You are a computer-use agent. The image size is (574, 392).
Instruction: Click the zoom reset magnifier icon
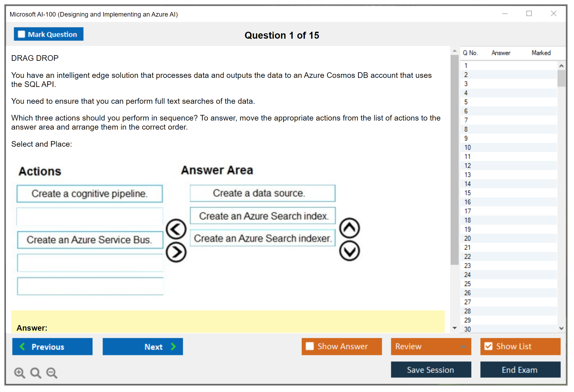point(36,373)
